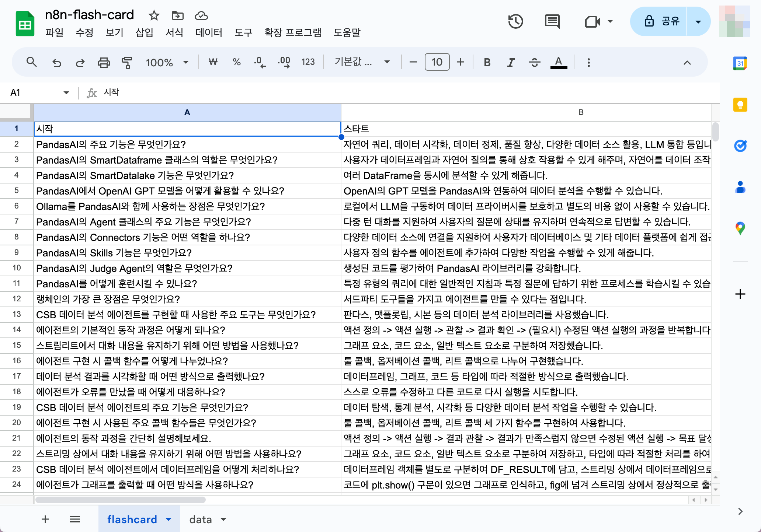The image size is (761, 532).
Task: Decrease font size minus button
Action: [x=413, y=62]
